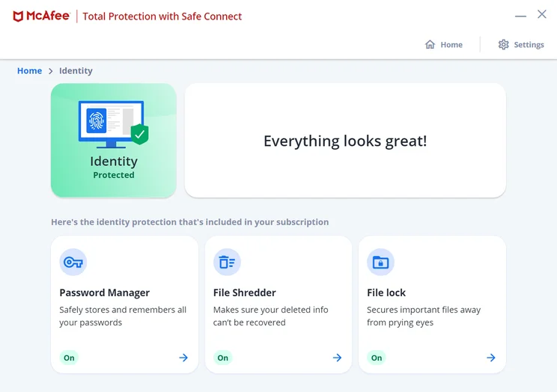Click the subscription identity protection heading
557x392 pixels.
[x=189, y=222]
